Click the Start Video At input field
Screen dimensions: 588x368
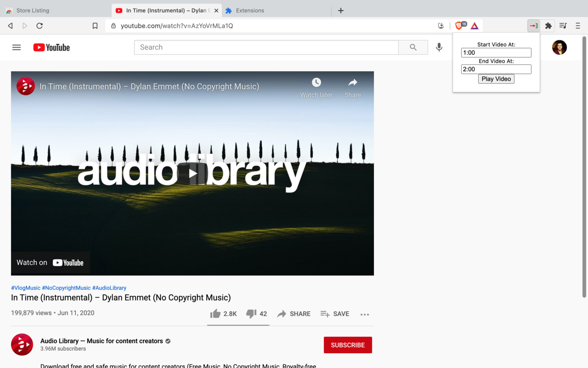pos(496,52)
